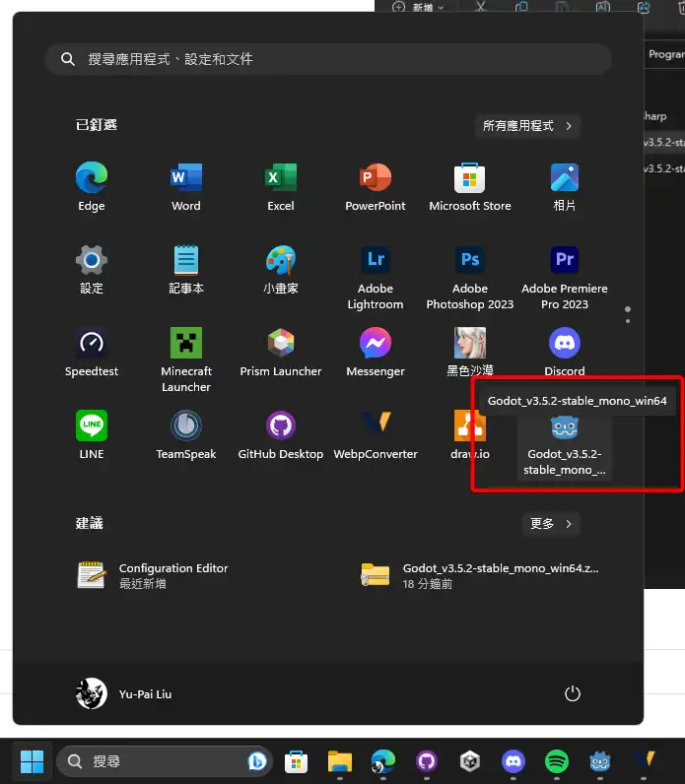This screenshot has width=685, height=784.
Task: Click the Cut icon in File Explorer toolbar
Action: (481, 6)
